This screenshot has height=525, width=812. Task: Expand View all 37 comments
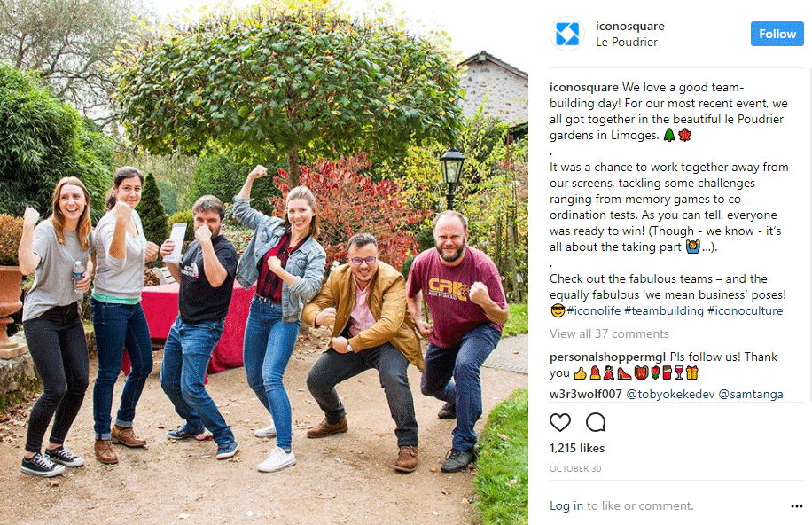coord(609,333)
